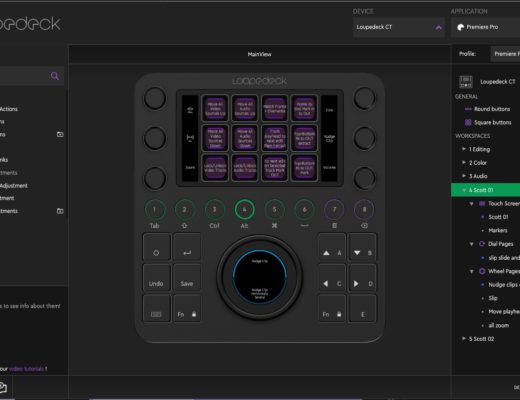Viewport: 520px width, 400px height.
Task: Collapse the 4 Scott 01 workspace
Action: pyautogui.click(x=464, y=190)
